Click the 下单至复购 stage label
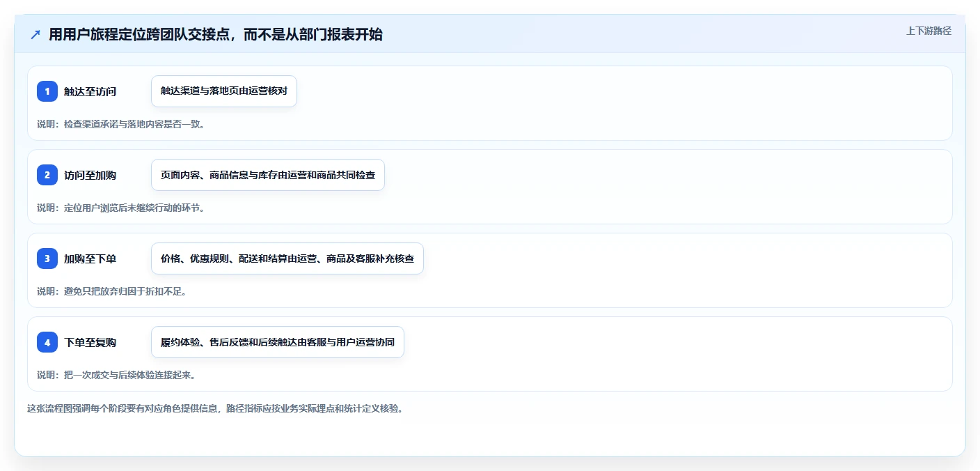This screenshot has width=980, height=471. point(90,342)
